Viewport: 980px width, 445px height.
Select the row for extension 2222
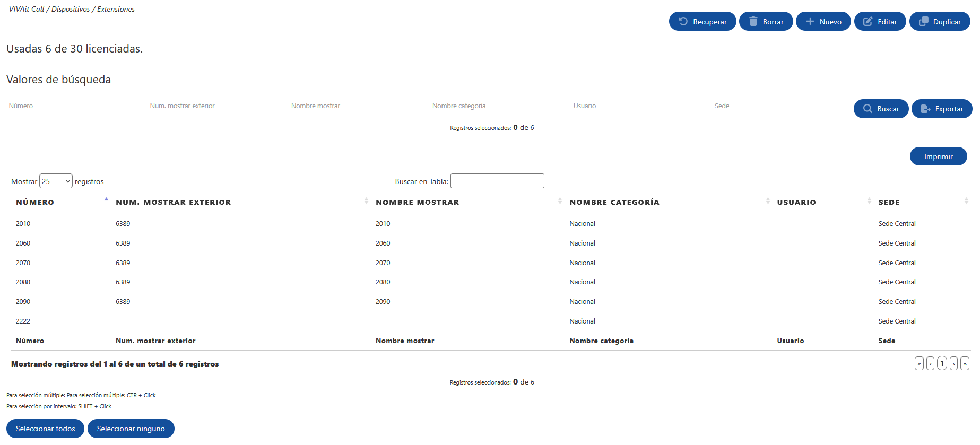pyautogui.click(x=491, y=321)
